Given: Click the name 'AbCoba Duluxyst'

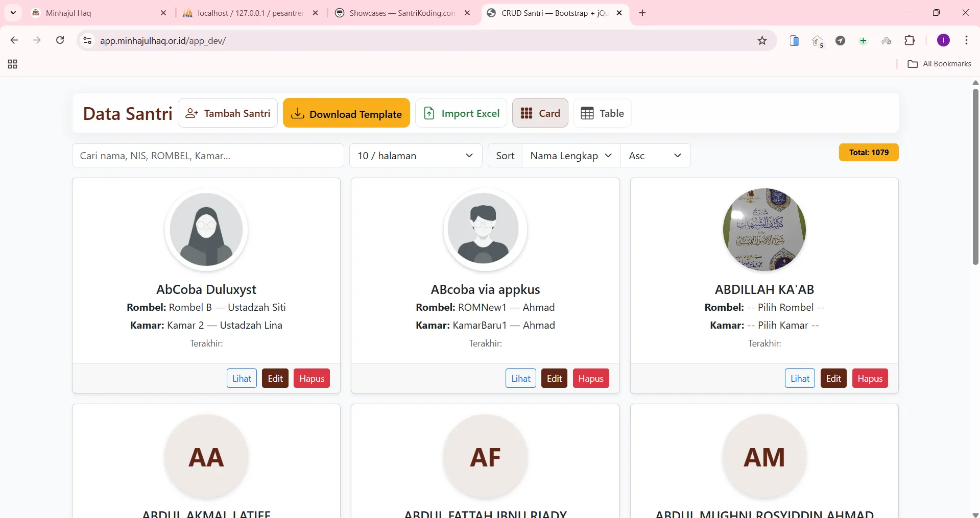Looking at the screenshot, I should pyautogui.click(x=206, y=289).
